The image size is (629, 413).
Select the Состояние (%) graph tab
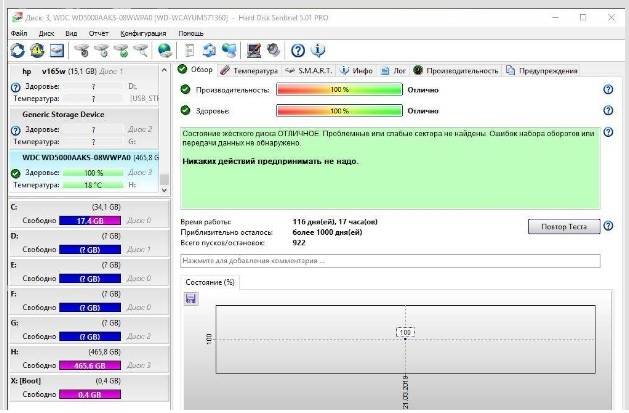[210, 282]
